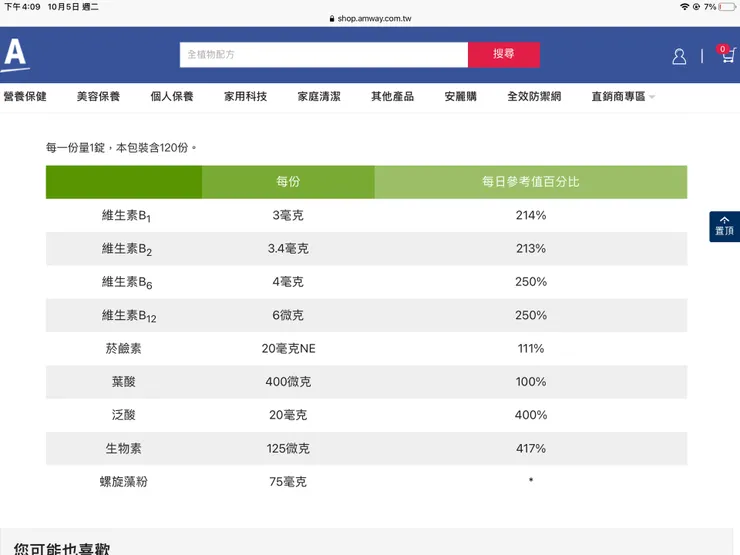This screenshot has width=740, height=555.
Task: Select the 每份 column header
Action: point(288,182)
